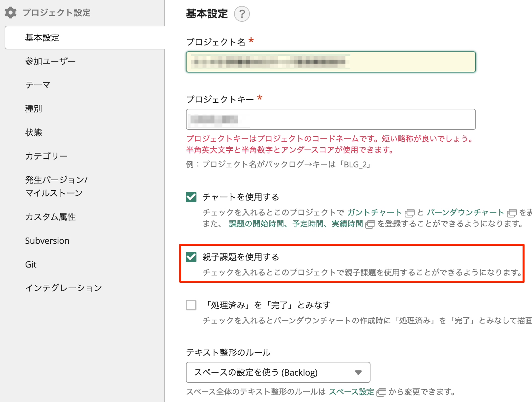This screenshot has width=532, height=402.
Task: Toggle 親子課題を使用する checkbox
Action: pyautogui.click(x=191, y=257)
